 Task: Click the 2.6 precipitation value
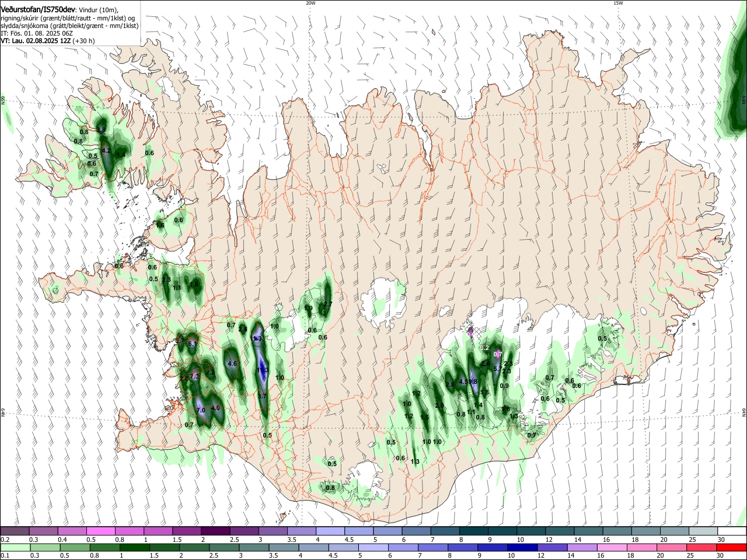tap(486, 364)
